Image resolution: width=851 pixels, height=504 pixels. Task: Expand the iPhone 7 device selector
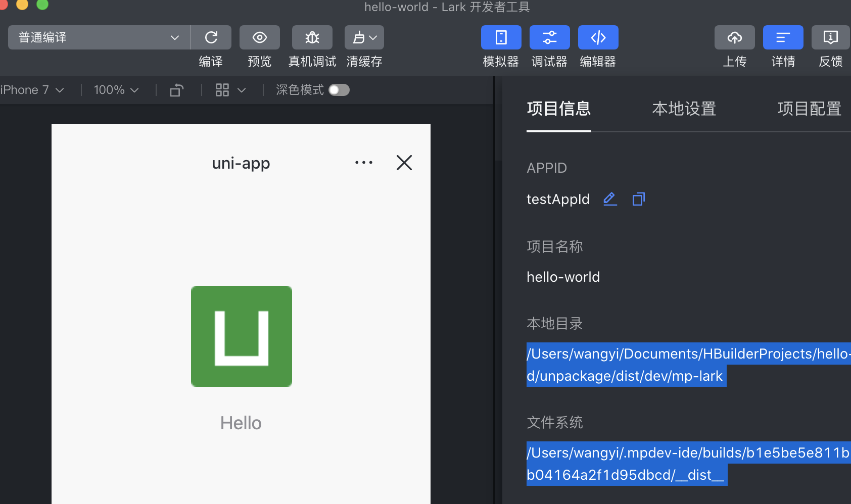32,90
